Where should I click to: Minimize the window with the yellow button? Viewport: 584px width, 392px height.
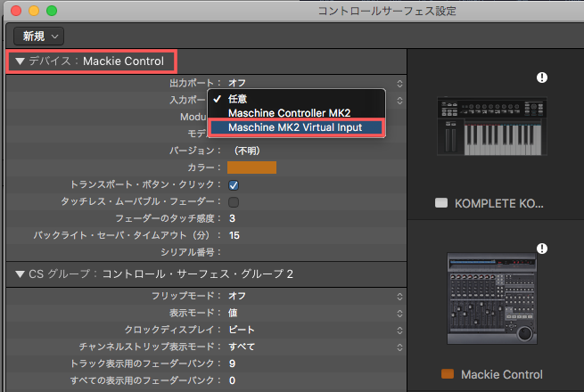34,11
